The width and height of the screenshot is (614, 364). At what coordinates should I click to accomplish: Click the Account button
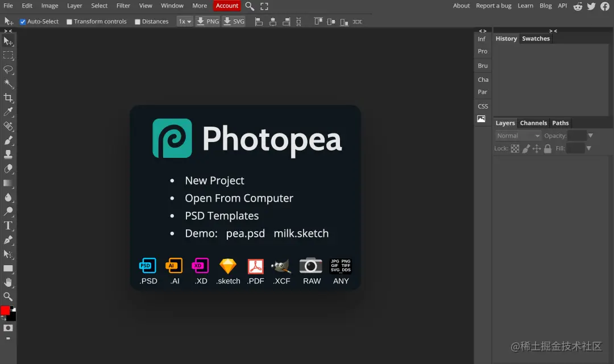227,6
